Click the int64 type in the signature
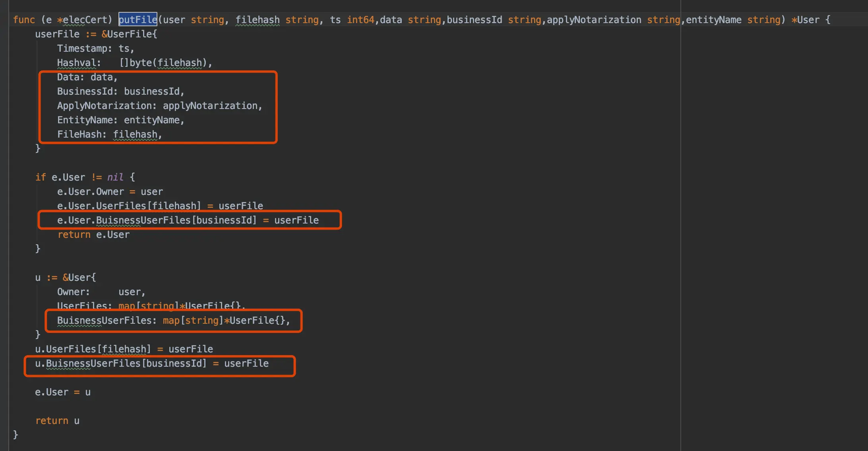This screenshot has width=868, height=451. point(360,19)
